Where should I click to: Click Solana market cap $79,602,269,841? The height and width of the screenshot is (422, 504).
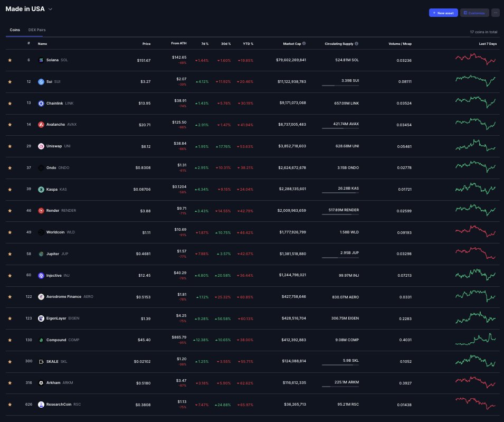pyautogui.click(x=291, y=60)
